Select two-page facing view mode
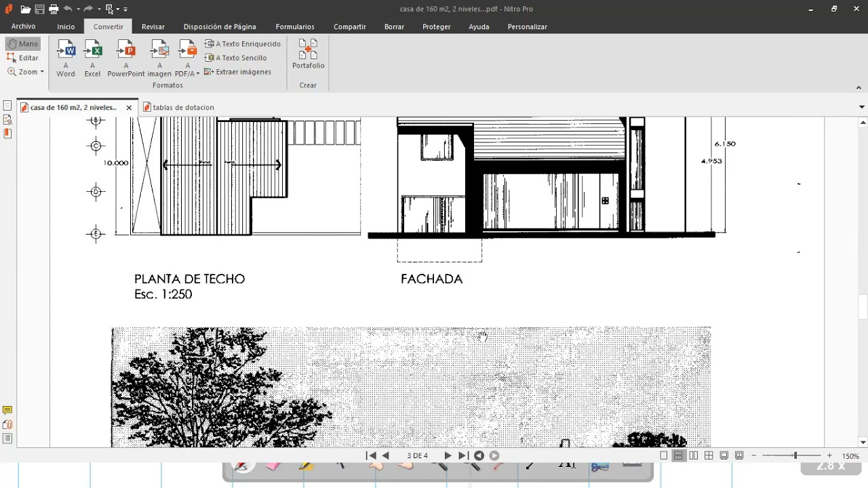868x488 pixels. 694,456
